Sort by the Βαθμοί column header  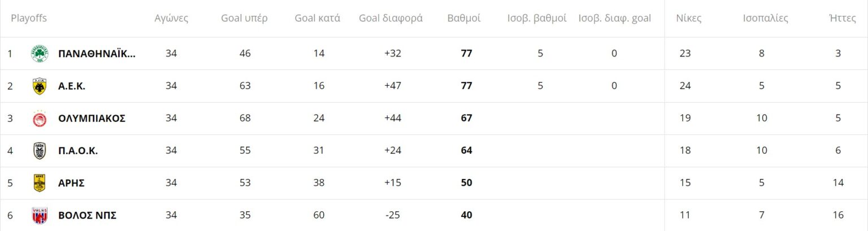[x=464, y=18]
